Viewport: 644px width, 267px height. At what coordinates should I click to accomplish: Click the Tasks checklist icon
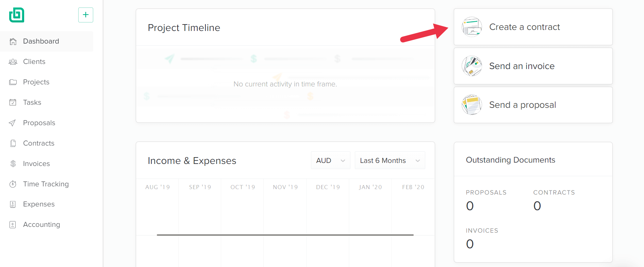(13, 102)
